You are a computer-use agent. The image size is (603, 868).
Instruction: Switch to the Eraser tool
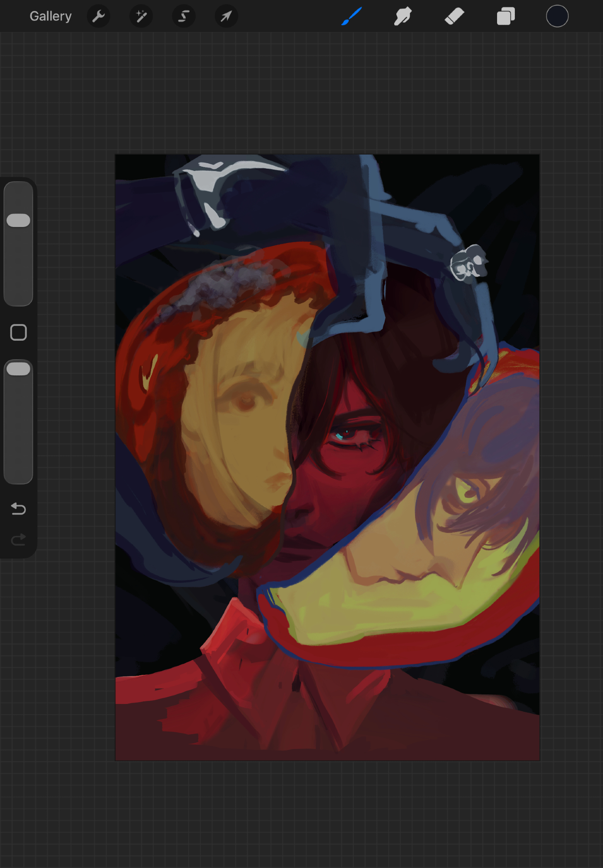coord(455,16)
